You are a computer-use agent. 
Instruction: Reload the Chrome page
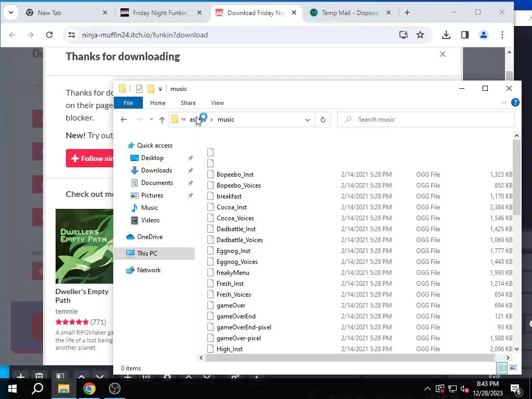(49, 35)
